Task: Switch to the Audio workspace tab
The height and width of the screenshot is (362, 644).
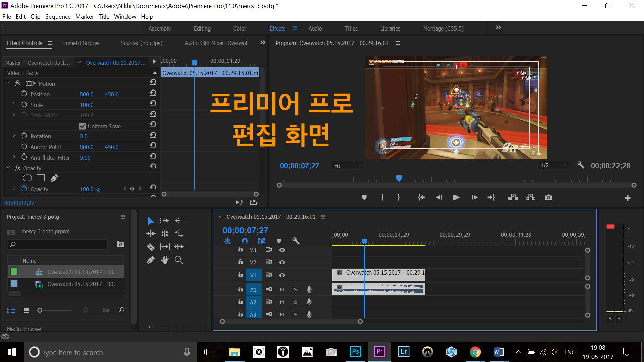Action: point(315,28)
